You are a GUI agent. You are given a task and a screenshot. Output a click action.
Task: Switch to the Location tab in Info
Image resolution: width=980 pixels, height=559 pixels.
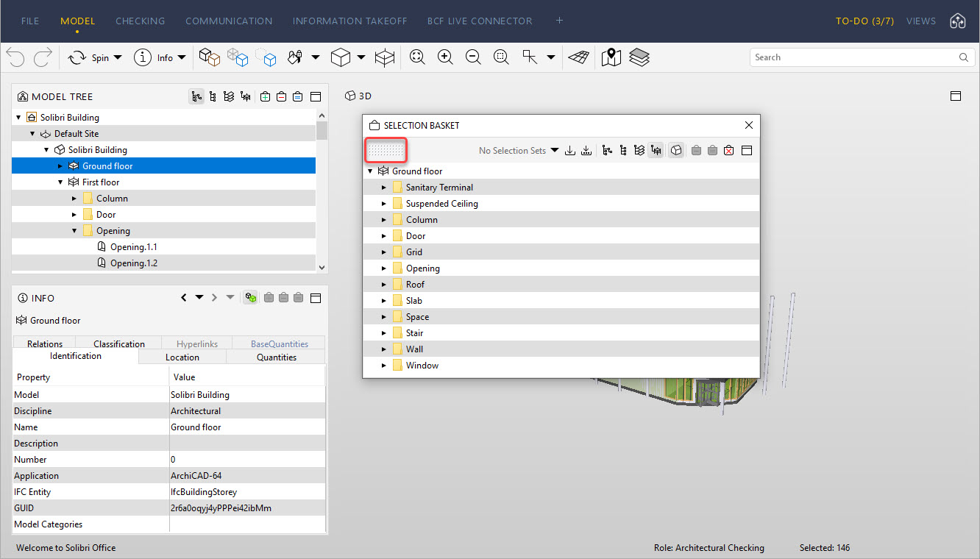[x=182, y=357]
